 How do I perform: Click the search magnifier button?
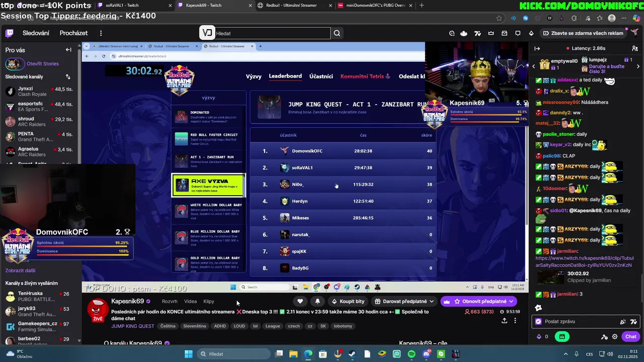coord(337,33)
